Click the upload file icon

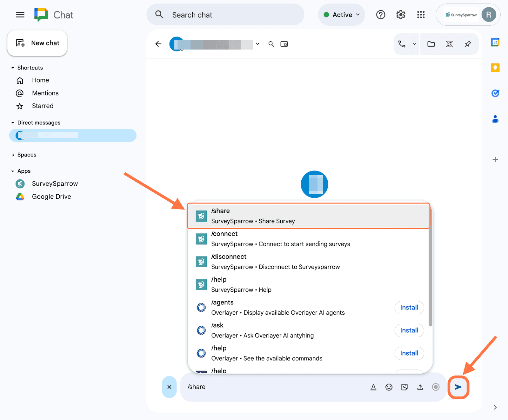tap(420, 387)
